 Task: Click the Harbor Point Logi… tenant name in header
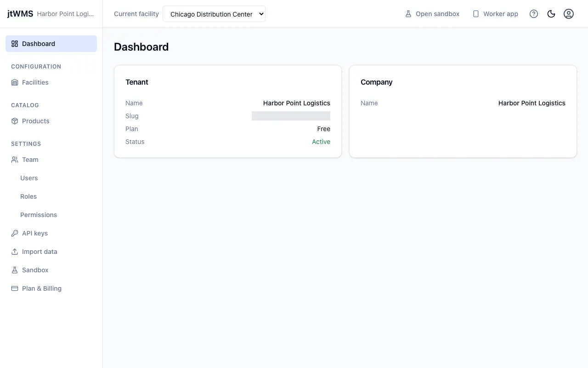65,14
